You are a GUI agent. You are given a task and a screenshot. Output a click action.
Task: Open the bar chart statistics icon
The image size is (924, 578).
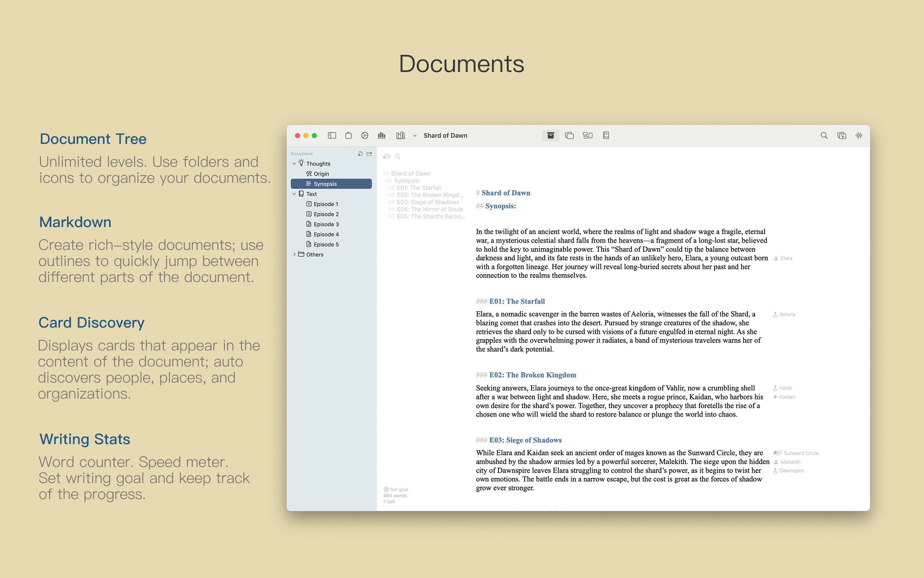coord(381,135)
